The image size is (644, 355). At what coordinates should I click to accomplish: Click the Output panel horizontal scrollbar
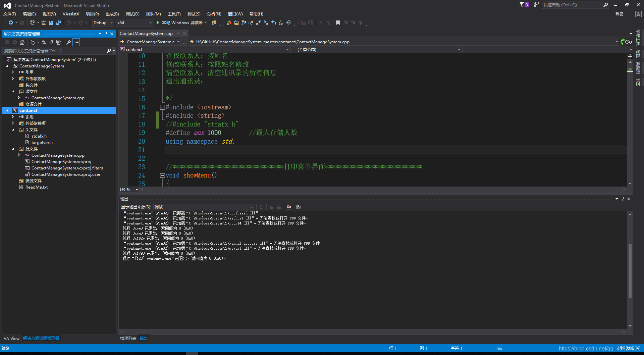(x=373, y=332)
